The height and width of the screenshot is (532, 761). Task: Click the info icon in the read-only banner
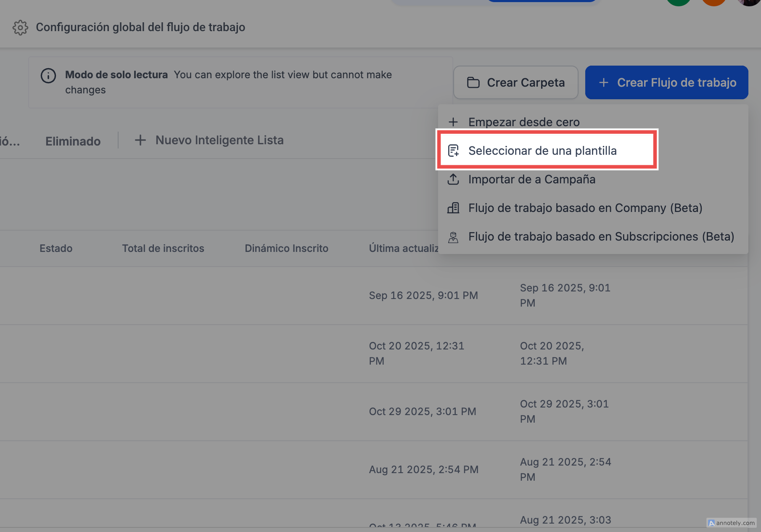[x=48, y=76]
